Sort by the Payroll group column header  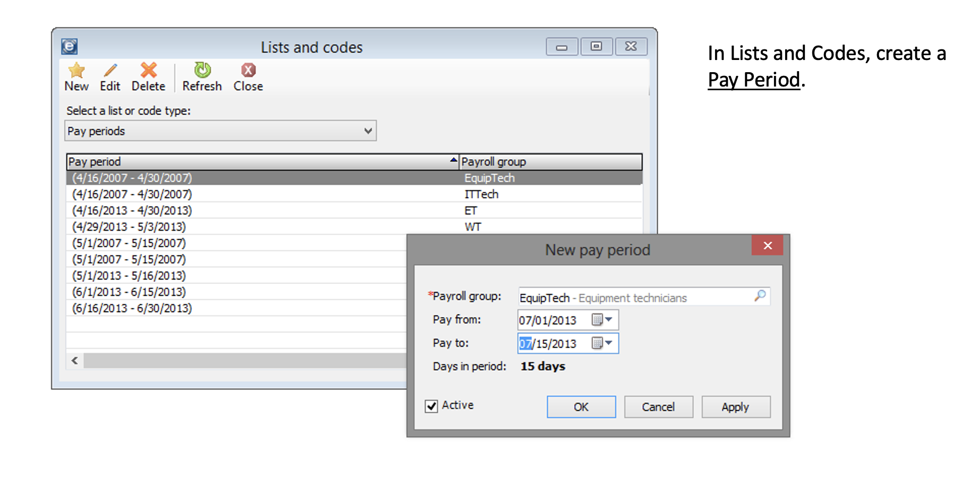tap(551, 162)
